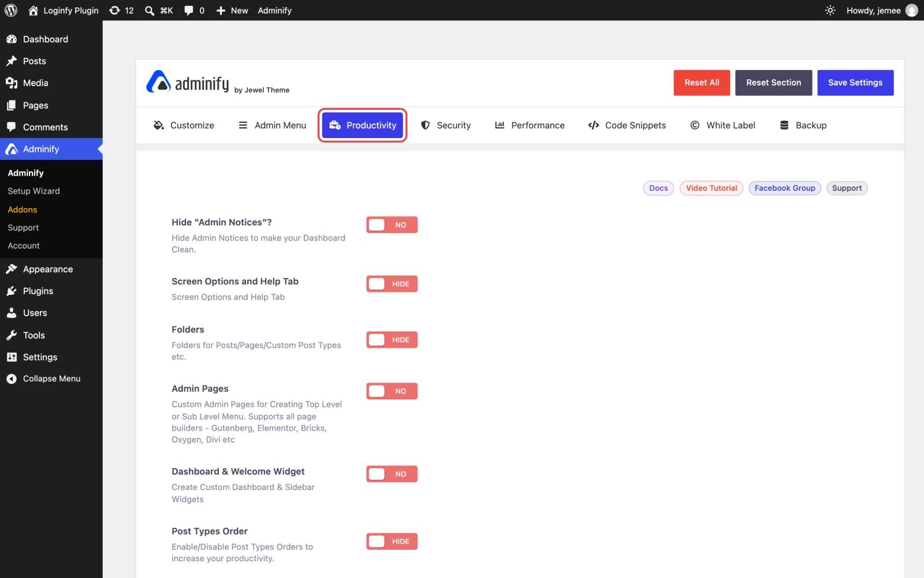Click the Posts pin icon in sidebar

pos(12,61)
